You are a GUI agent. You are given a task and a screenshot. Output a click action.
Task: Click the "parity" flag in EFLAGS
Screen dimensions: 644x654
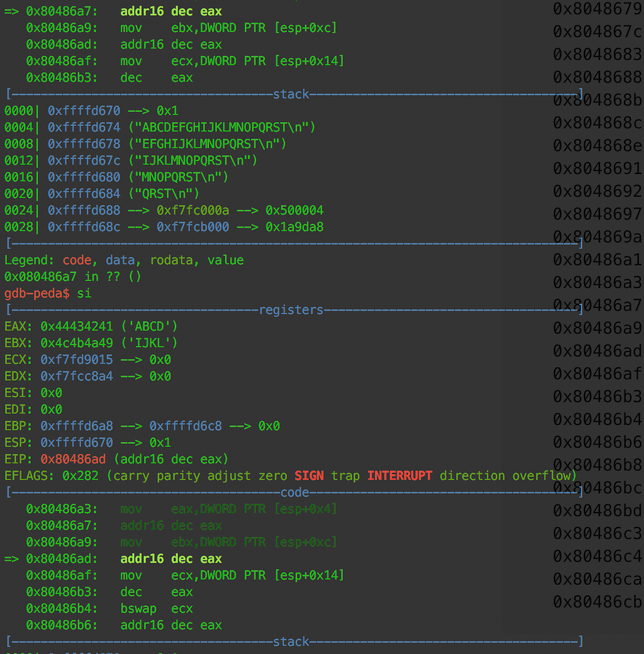178,476
